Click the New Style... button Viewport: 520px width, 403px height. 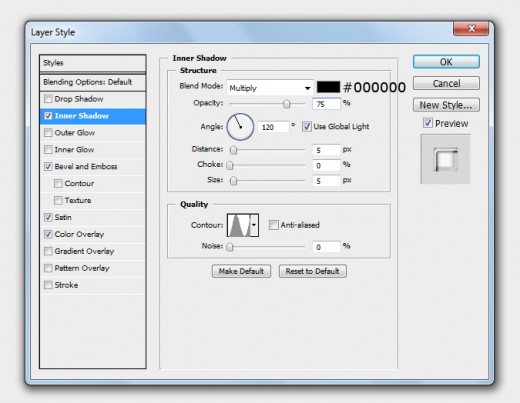[x=446, y=105]
